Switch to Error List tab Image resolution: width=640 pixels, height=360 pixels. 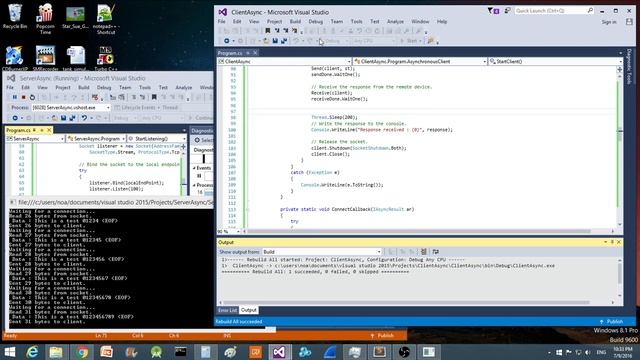point(227,310)
